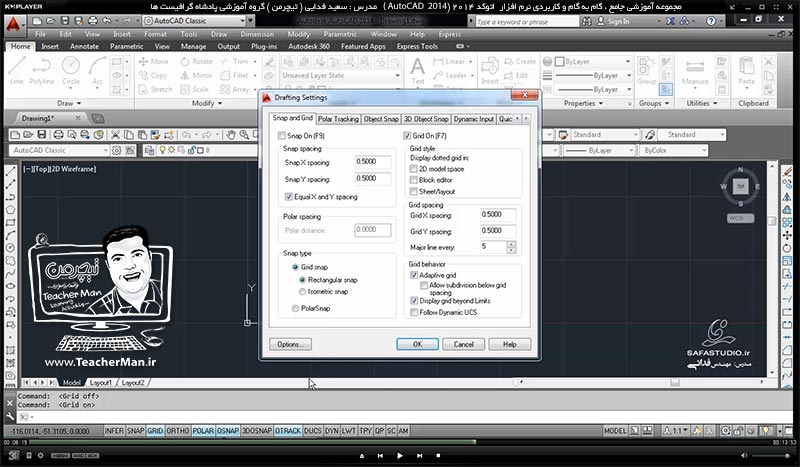Click the Insert block icon
The width and height of the screenshot is (800, 467).
[489, 70]
